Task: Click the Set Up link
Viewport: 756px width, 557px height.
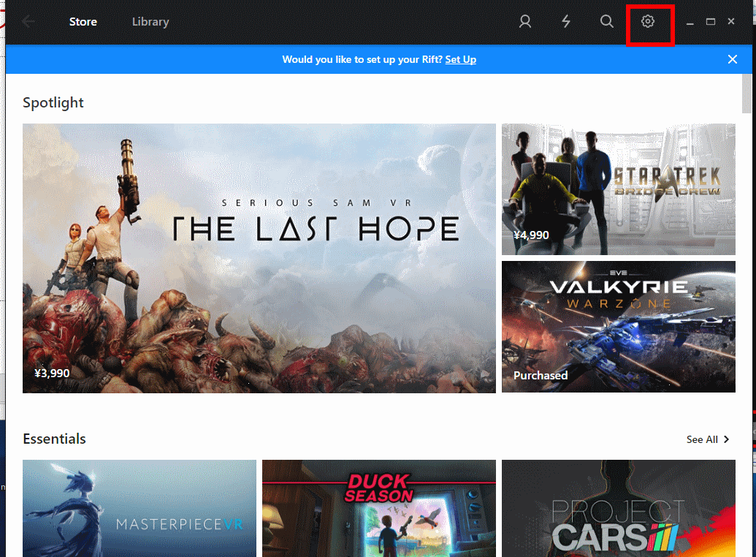Action: 460,59
